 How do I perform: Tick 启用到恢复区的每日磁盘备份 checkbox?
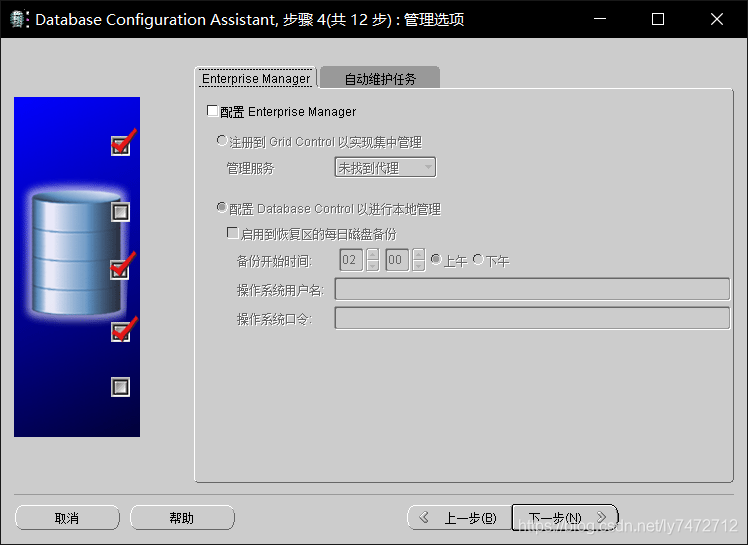(x=232, y=233)
